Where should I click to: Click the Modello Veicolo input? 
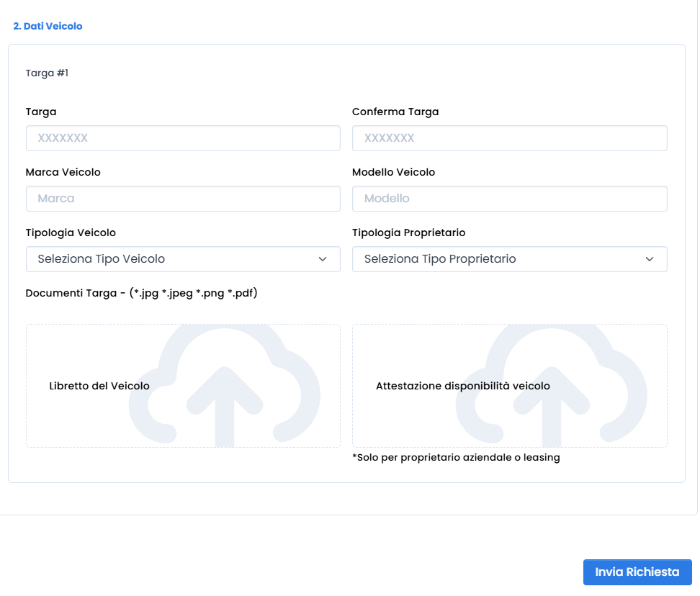[509, 199]
